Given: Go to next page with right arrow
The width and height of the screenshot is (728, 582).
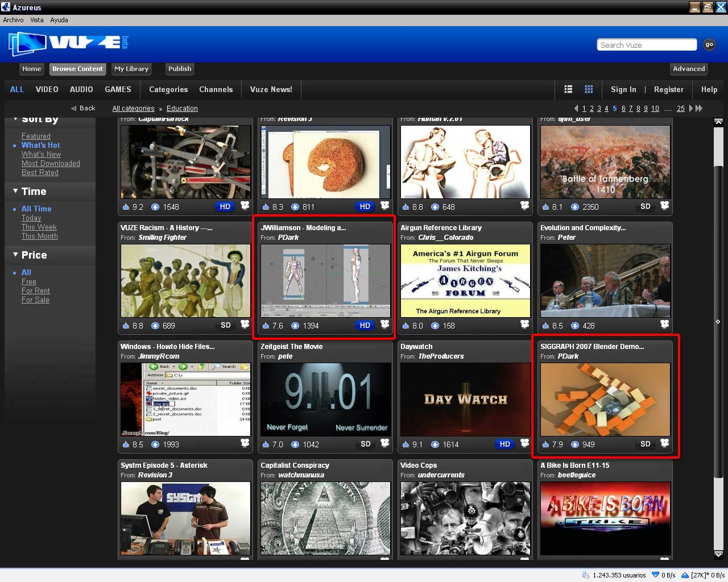Looking at the screenshot, I should 691,108.
